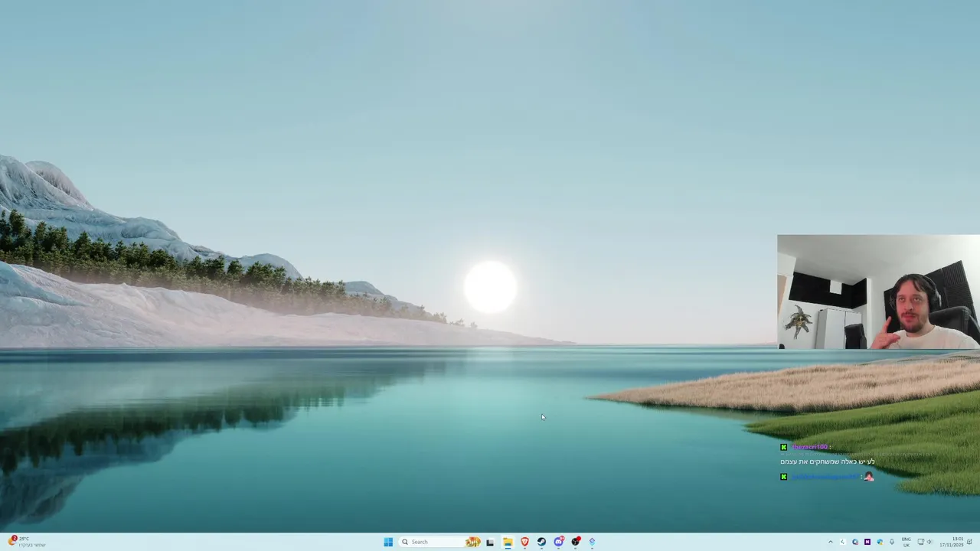Click the microphone tray icon
Viewport: 980px width, 551px height.
892,542
